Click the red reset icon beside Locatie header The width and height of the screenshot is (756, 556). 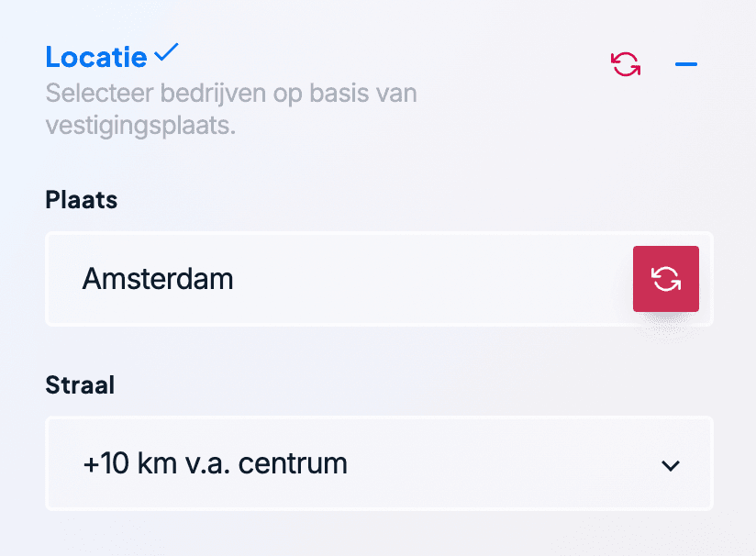click(626, 64)
